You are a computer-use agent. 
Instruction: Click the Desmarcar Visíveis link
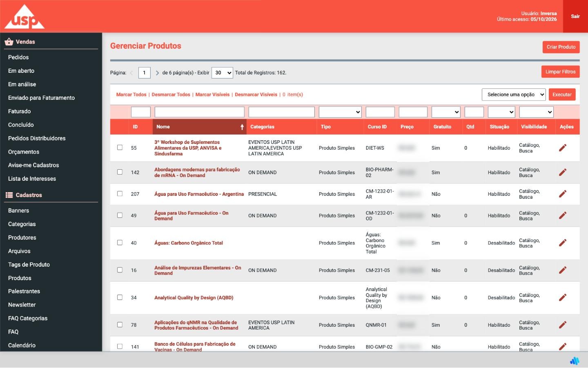(x=256, y=94)
